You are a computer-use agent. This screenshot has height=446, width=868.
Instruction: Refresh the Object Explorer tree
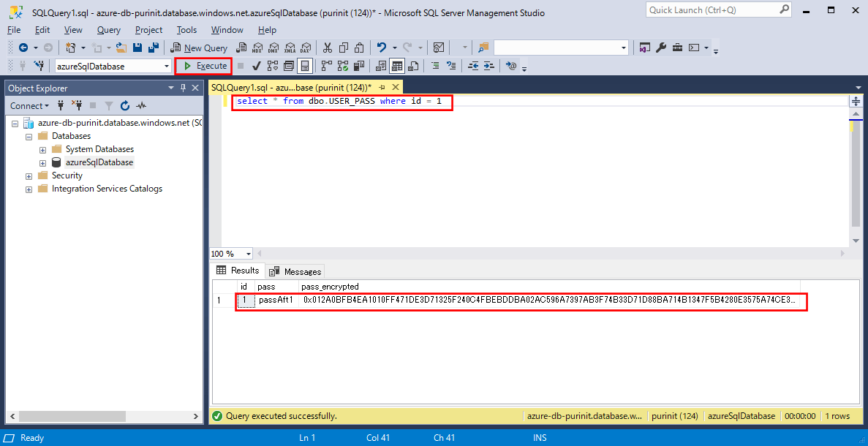(125, 105)
